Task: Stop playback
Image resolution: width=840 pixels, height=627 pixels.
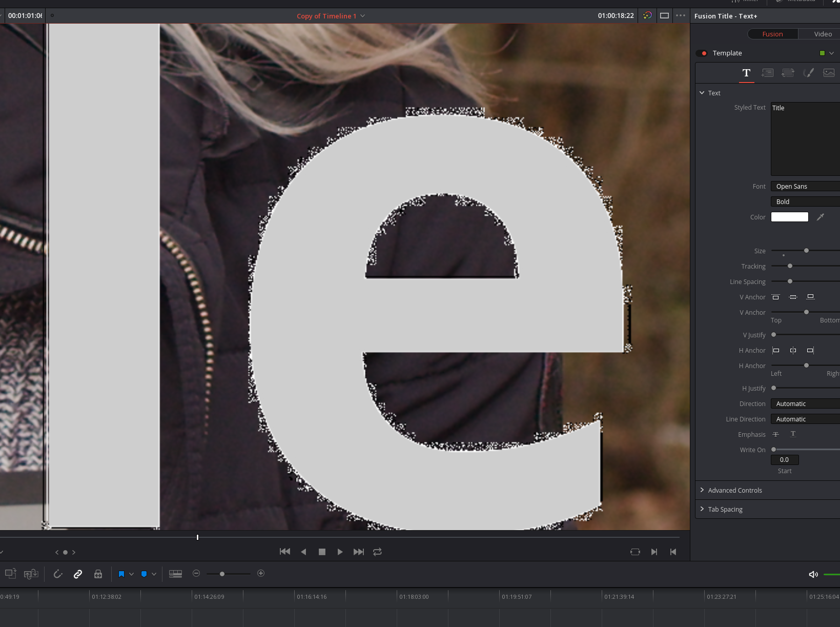Action: [322, 552]
